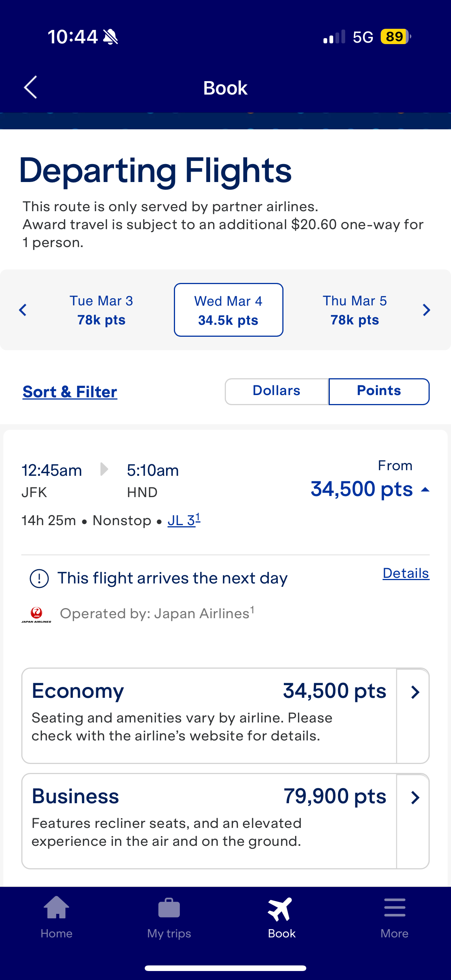451x980 pixels.
Task: Tap the Book airplane icon
Action: [281, 909]
